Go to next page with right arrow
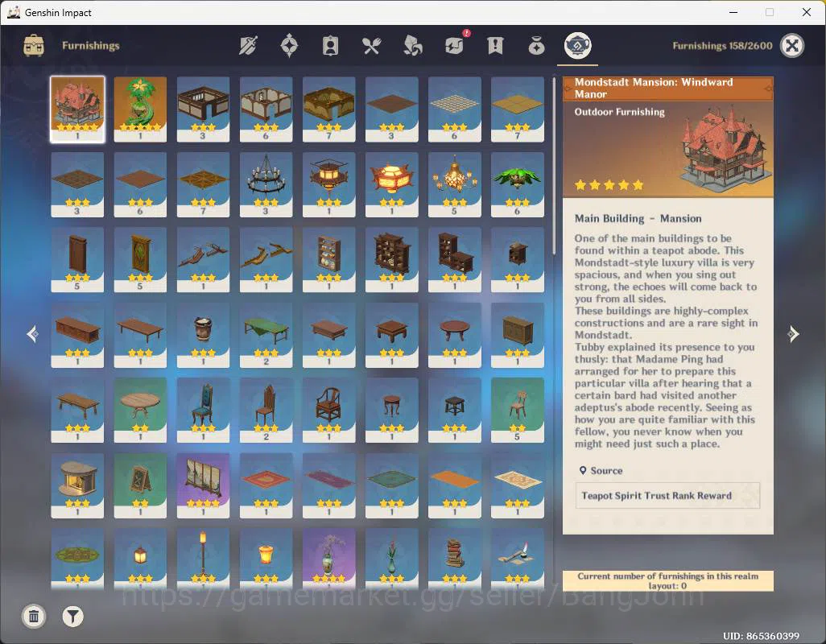The width and height of the screenshot is (826, 644). pyautogui.click(x=793, y=334)
